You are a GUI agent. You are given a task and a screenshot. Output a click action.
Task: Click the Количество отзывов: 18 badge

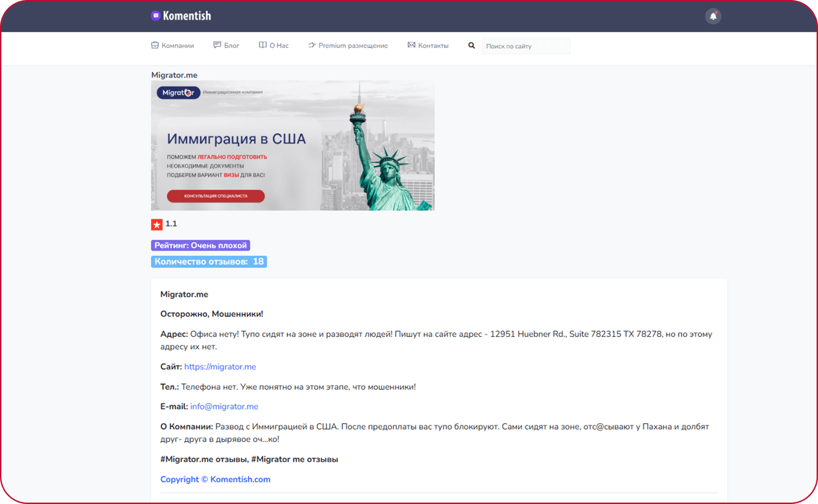[209, 261]
